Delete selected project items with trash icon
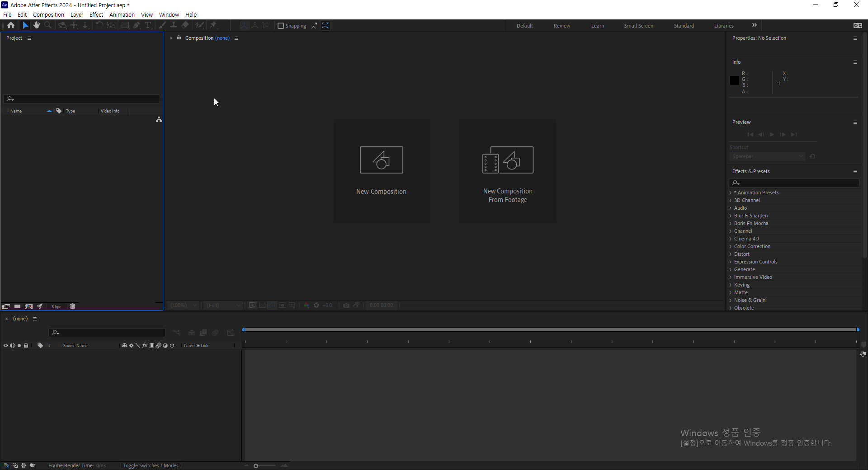The width and height of the screenshot is (868, 470). [x=72, y=306]
